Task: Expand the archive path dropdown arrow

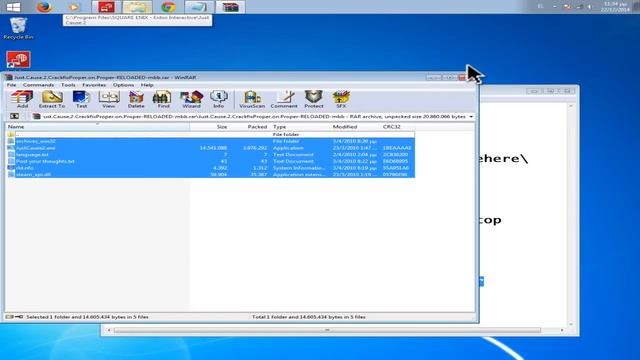Action: click(x=471, y=117)
